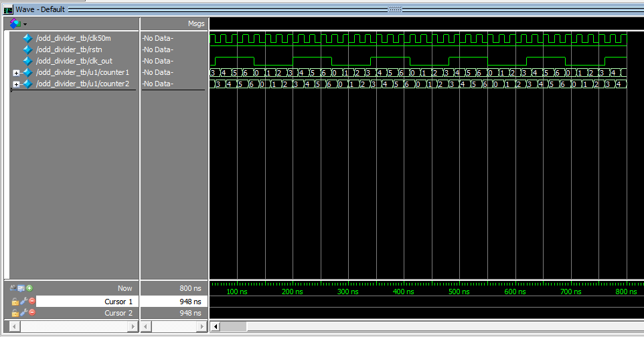Image resolution: width=644 pixels, height=337 pixels.
Task: Select the Cursor 1 name field
Action: 87,302
